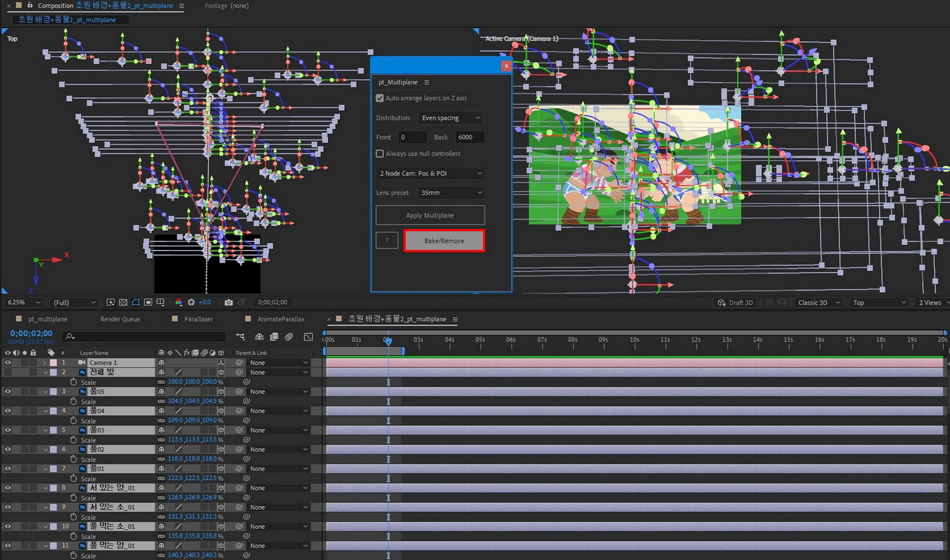Check Always use null controllers
The image size is (950, 560).
pos(380,154)
